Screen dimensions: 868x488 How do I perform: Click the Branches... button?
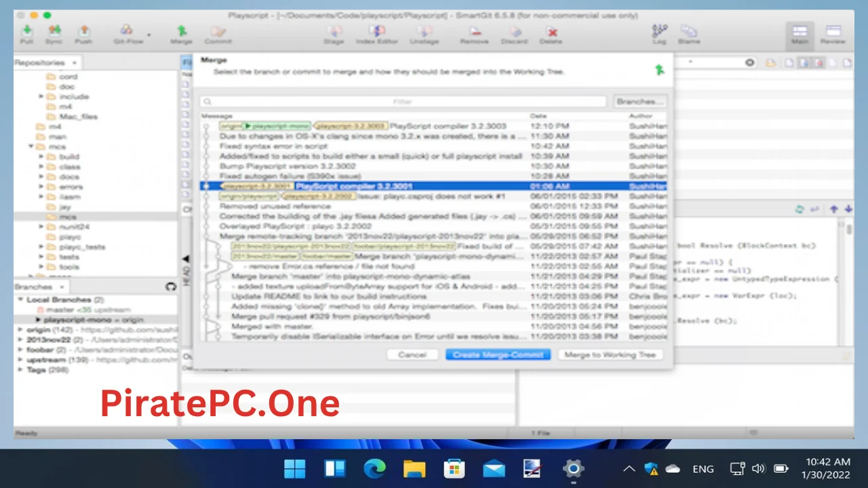click(639, 102)
